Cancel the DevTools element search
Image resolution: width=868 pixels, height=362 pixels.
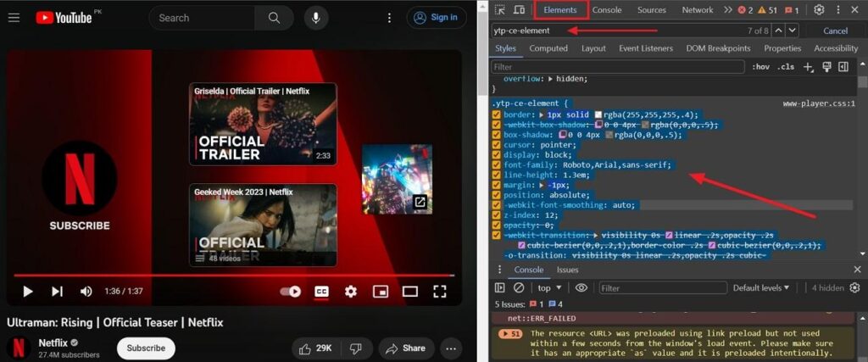pos(835,31)
